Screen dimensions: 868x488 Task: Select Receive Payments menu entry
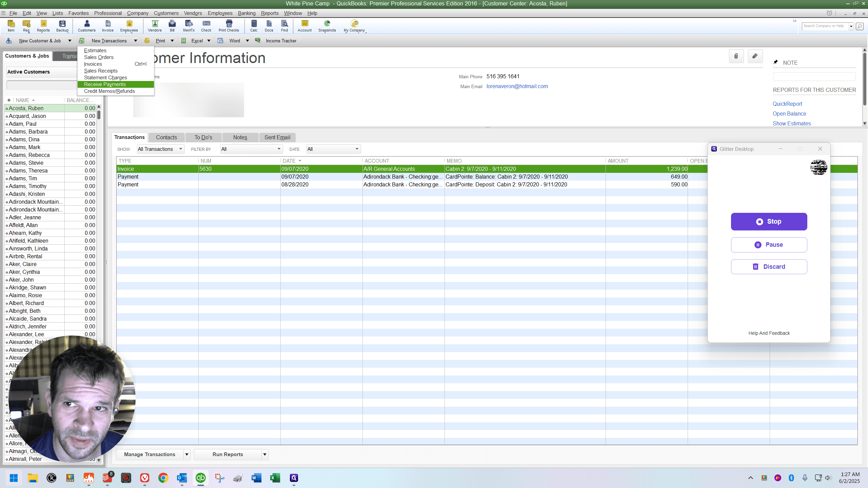pos(116,84)
